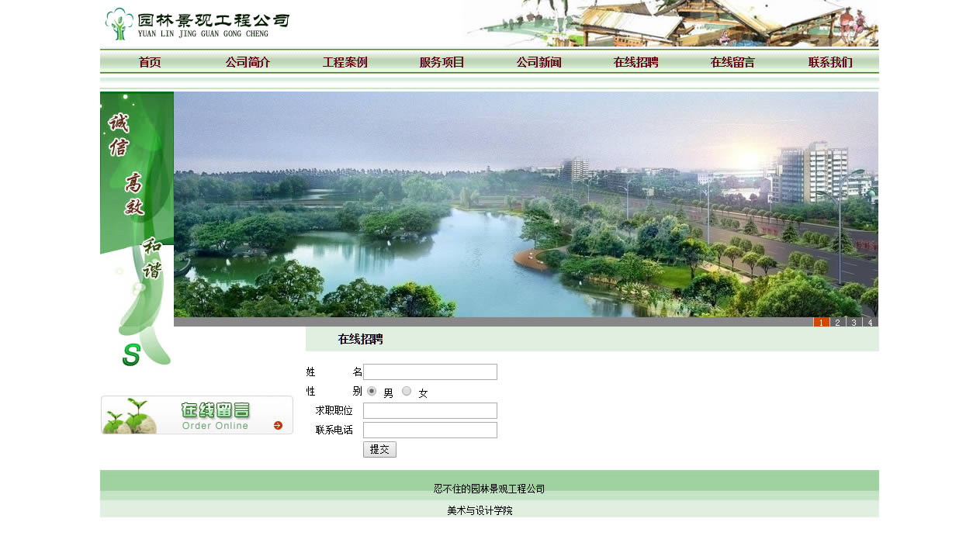This screenshot has width=980, height=560.
Task: Open the 在线留言 Order Online banner
Action: pos(196,415)
